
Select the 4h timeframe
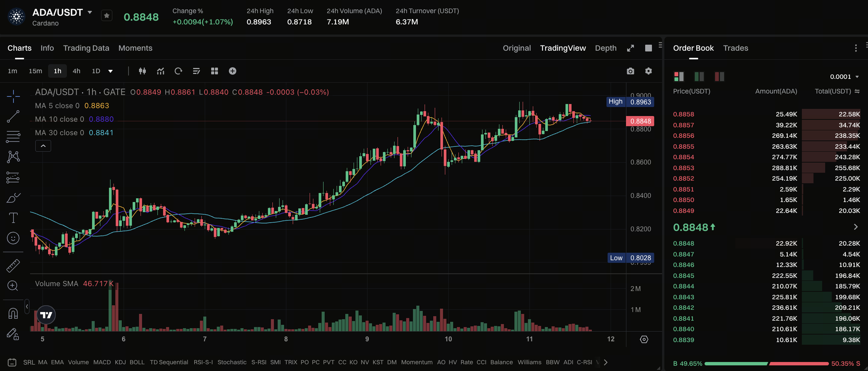point(76,71)
